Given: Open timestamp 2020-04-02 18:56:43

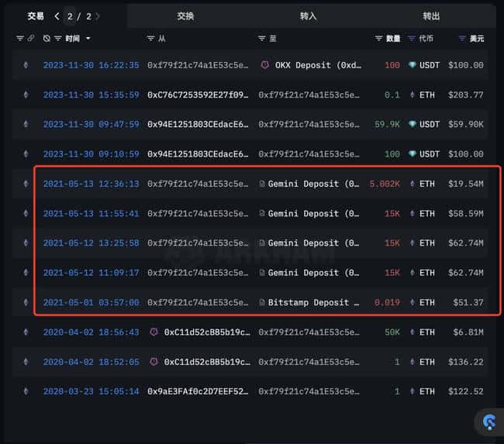Looking at the screenshot, I should (91, 332).
